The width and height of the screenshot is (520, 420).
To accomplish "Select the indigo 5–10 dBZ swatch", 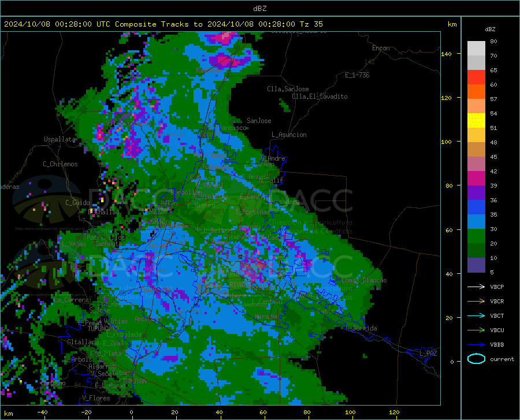I will pos(476,265).
